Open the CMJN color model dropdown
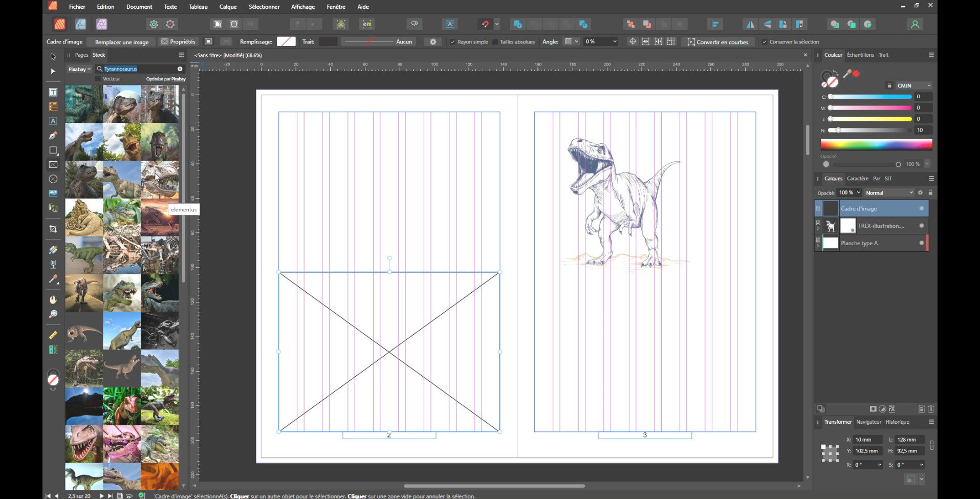This screenshot has width=980, height=499. (x=913, y=85)
